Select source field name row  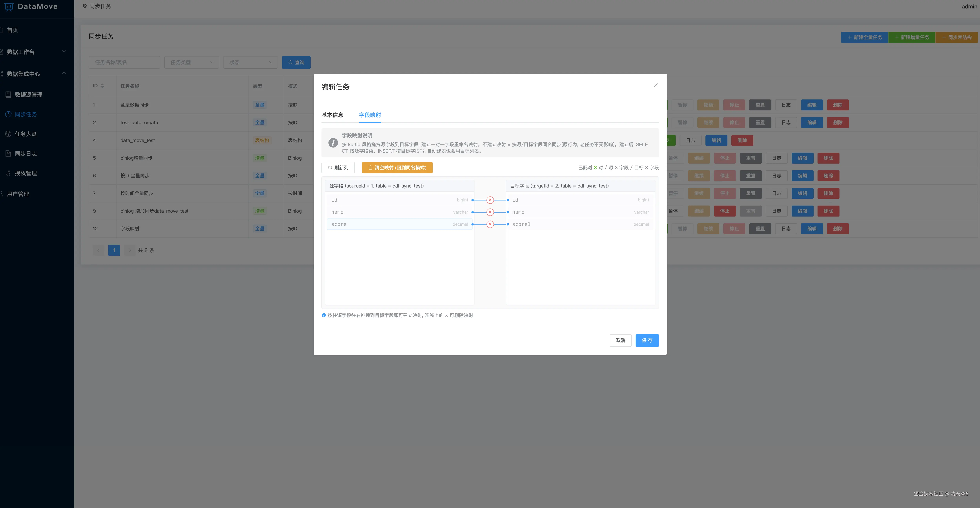coord(400,212)
